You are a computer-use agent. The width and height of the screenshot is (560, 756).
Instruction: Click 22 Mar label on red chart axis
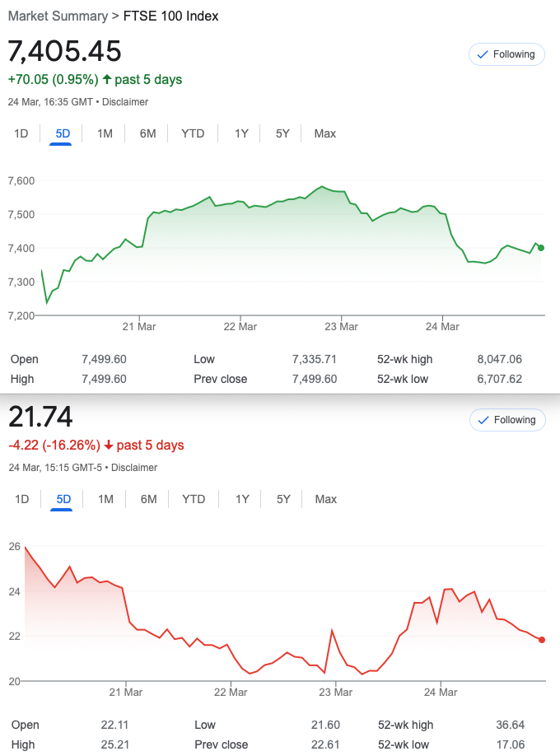(231, 692)
